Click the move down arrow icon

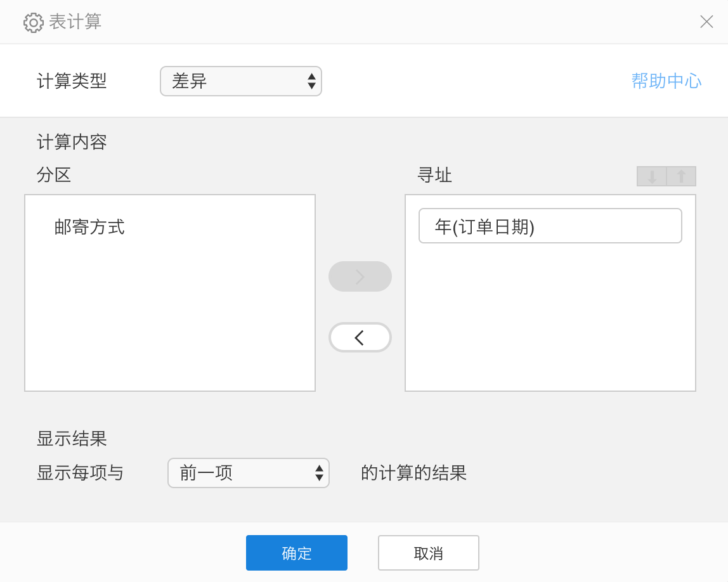pos(652,176)
